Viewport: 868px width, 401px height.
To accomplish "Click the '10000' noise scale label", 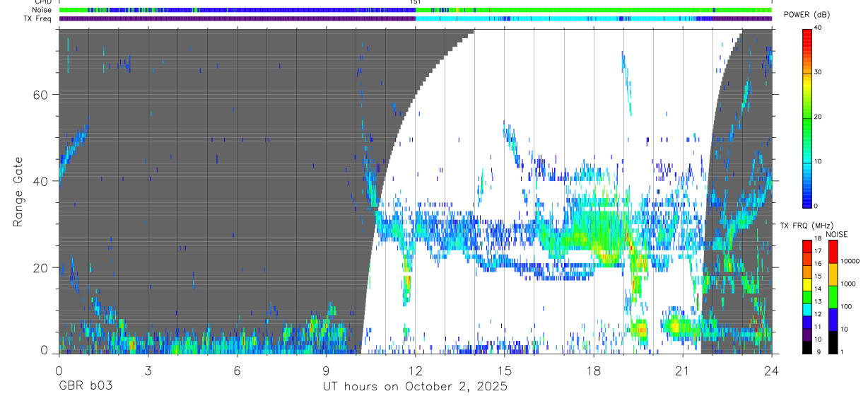I will 849,261.
